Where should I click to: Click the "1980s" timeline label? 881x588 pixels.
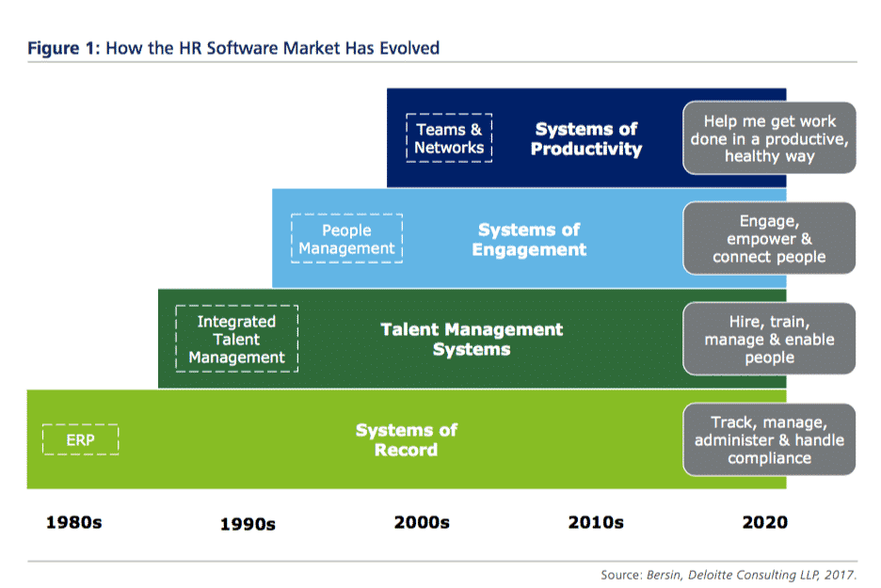click(73, 522)
